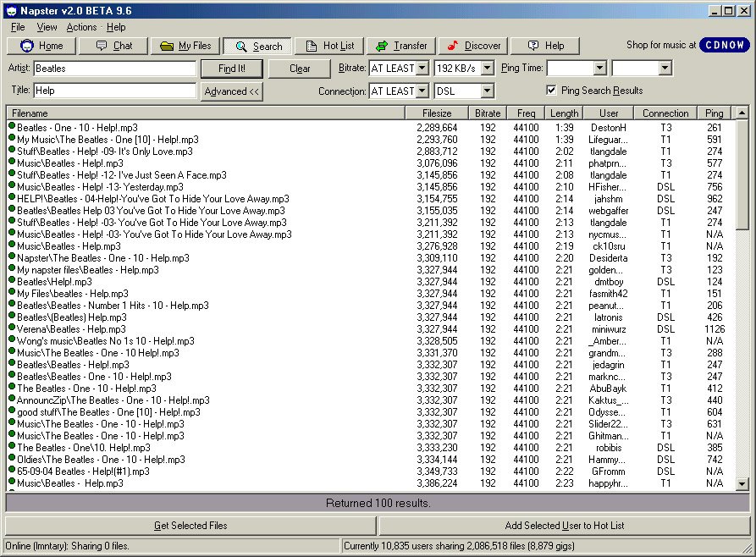
Task: Sort by the User column header
Action: tap(609, 113)
